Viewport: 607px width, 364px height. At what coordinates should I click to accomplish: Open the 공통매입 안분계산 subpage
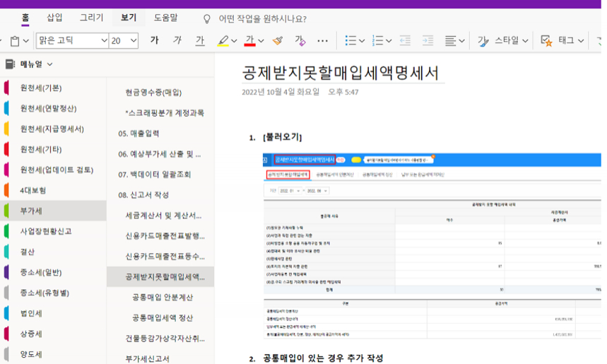pyautogui.click(x=160, y=297)
